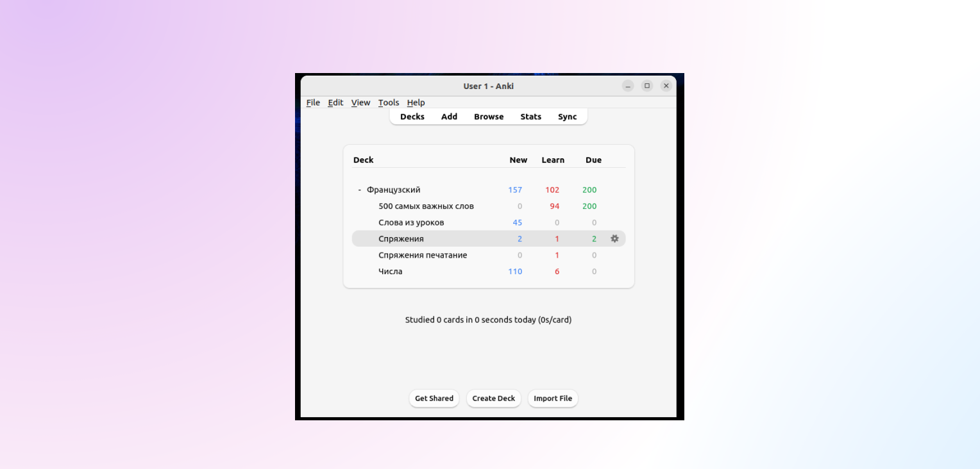Image resolution: width=980 pixels, height=469 pixels.
Task: Click the Import File button
Action: click(553, 399)
